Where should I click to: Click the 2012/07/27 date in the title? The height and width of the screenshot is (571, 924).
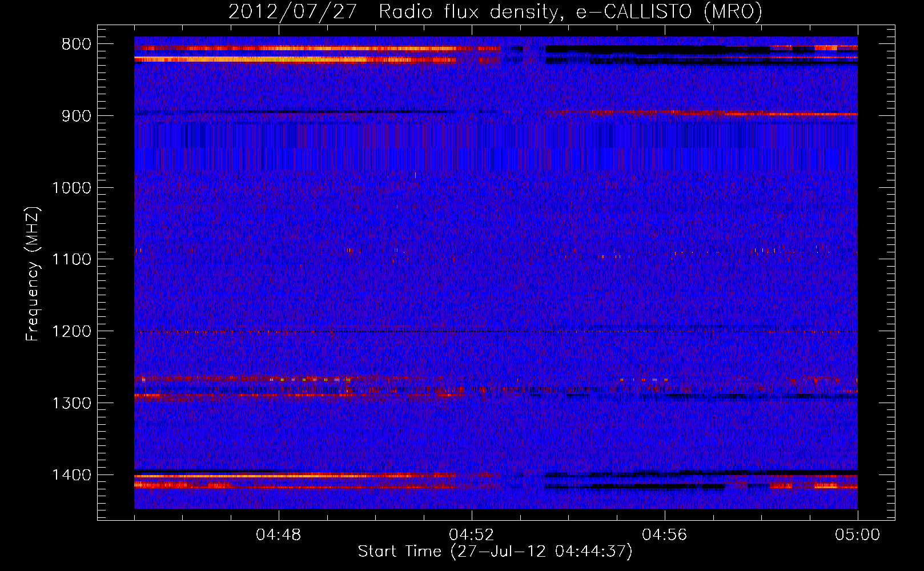pyautogui.click(x=292, y=11)
